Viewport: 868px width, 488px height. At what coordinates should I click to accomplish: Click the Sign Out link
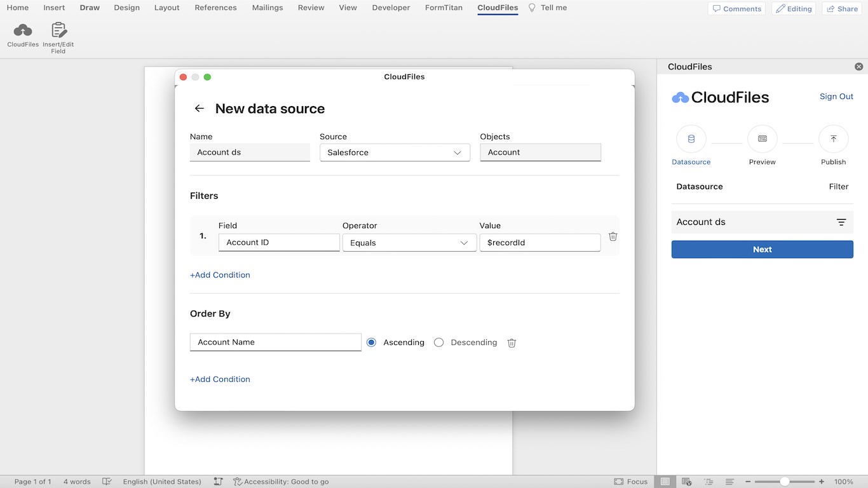(836, 97)
